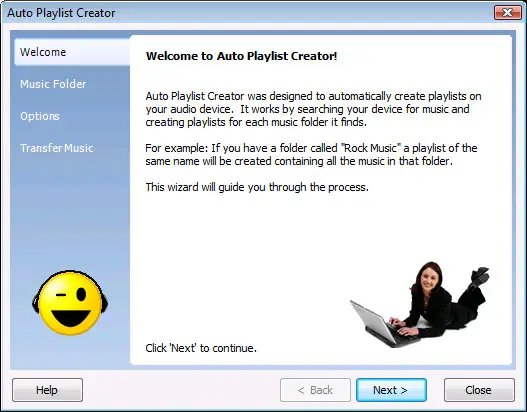Click the paragraph describing automatic playlist creation
527x412 pixels.
click(313, 109)
